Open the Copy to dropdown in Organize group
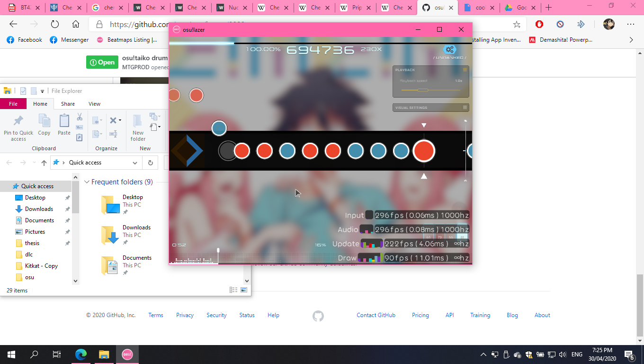Image resolution: width=644 pixels, height=364 pixels. click(x=98, y=134)
